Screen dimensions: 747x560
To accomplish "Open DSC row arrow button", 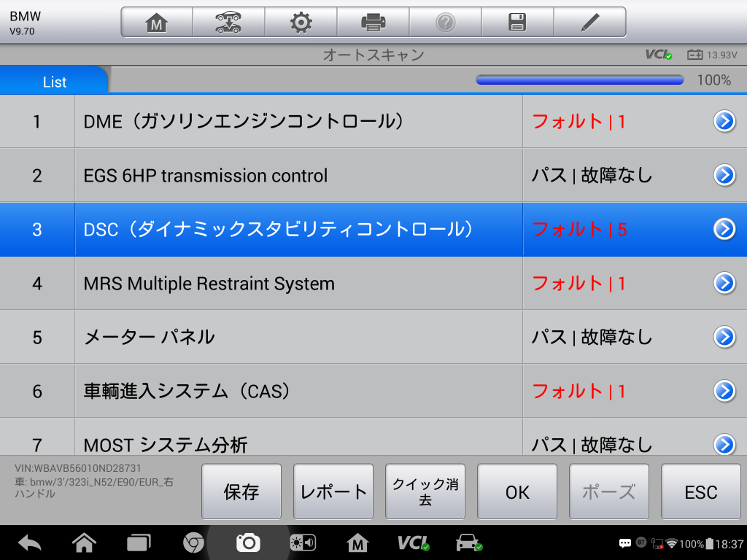I will pos(724,229).
